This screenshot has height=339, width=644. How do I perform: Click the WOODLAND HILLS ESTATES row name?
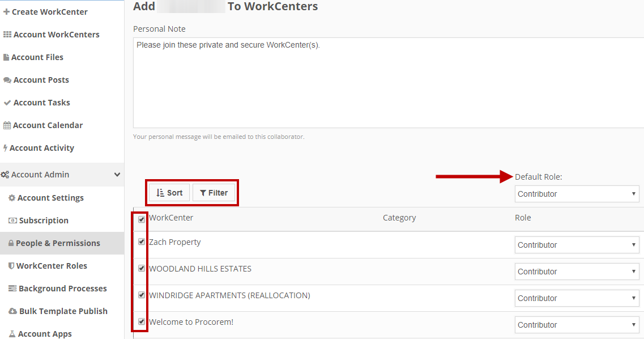(x=200, y=269)
